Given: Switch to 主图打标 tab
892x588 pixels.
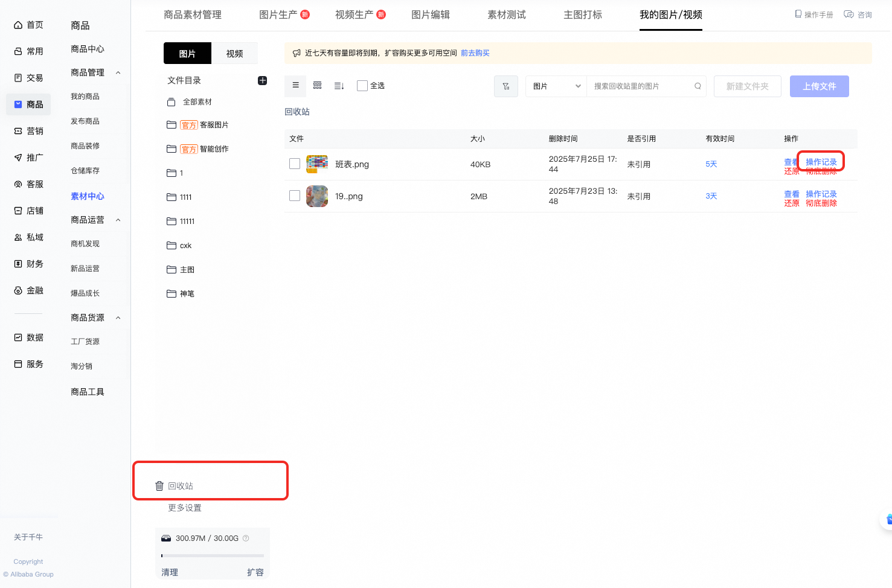Looking at the screenshot, I should 583,14.
